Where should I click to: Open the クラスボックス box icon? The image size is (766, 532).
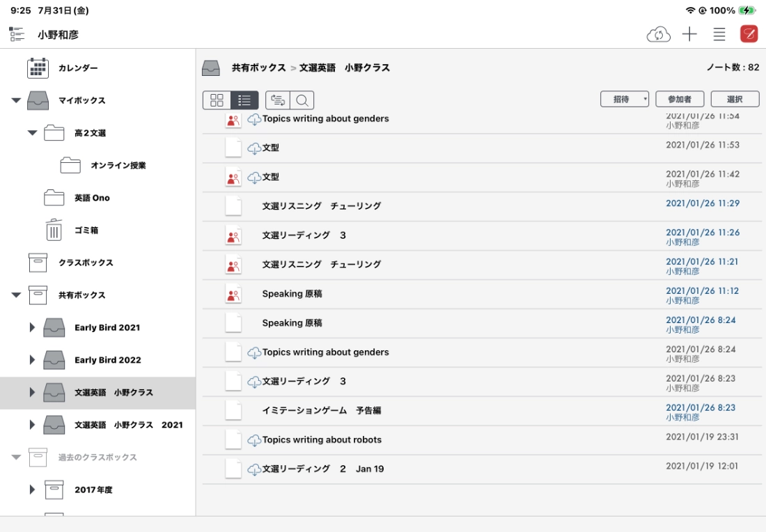38,263
